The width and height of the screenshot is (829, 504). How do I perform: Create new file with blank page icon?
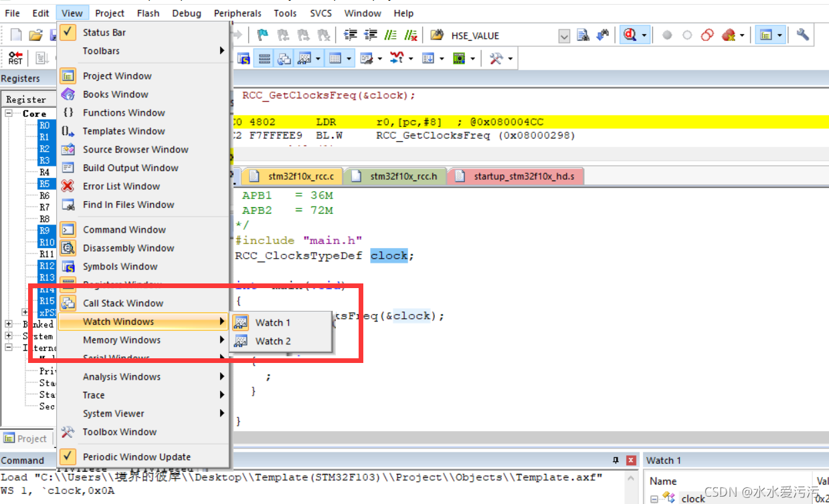click(x=16, y=35)
